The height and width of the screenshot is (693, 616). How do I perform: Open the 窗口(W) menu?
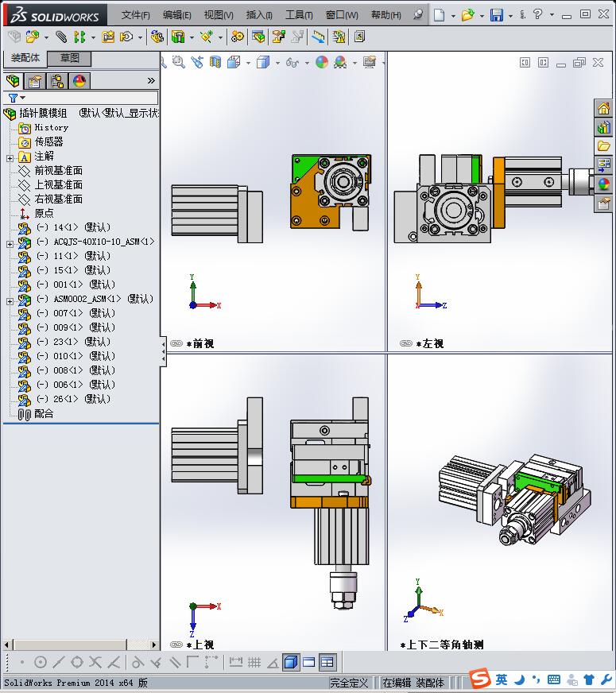[x=342, y=15]
